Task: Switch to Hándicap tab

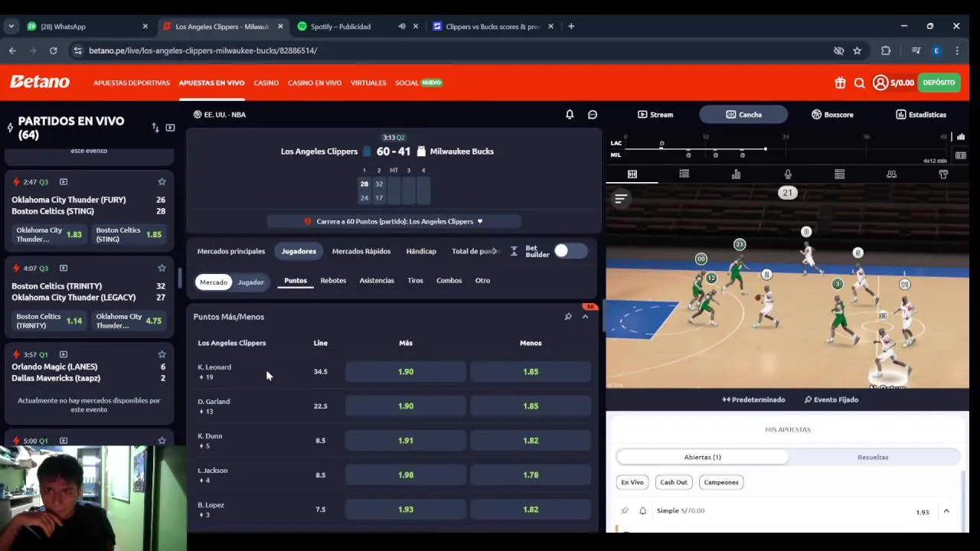Action: coord(421,251)
